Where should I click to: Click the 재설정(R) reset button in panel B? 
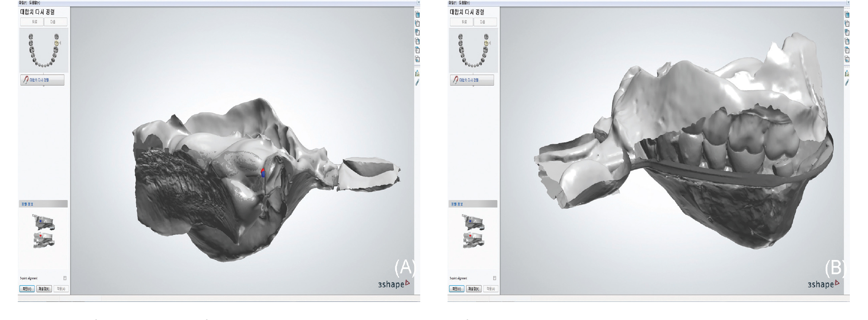[473, 288]
